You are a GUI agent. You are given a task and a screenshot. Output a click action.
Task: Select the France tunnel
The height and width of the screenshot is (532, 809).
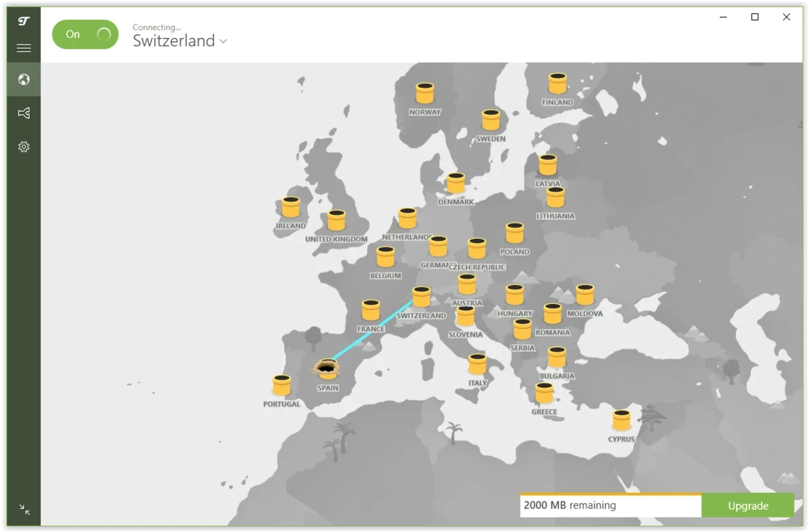point(371,310)
